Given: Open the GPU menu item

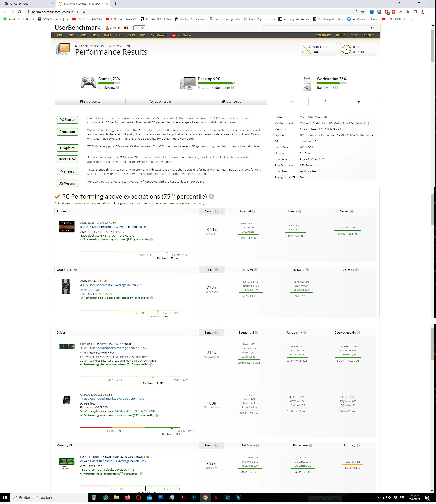Looking at the screenshot, I should coord(72,35).
